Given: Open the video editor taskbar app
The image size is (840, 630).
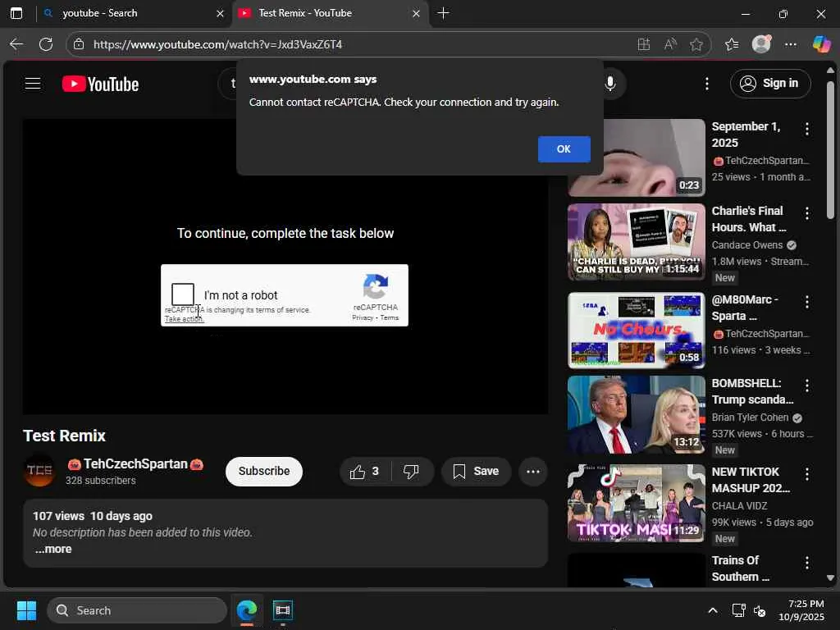Looking at the screenshot, I should [x=282, y=610].
